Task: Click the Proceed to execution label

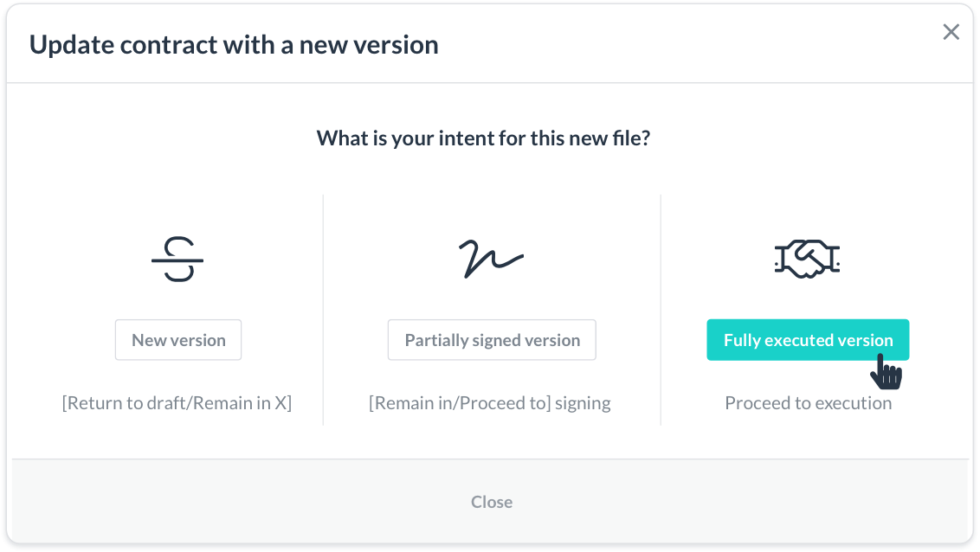Action: point(808,402)
